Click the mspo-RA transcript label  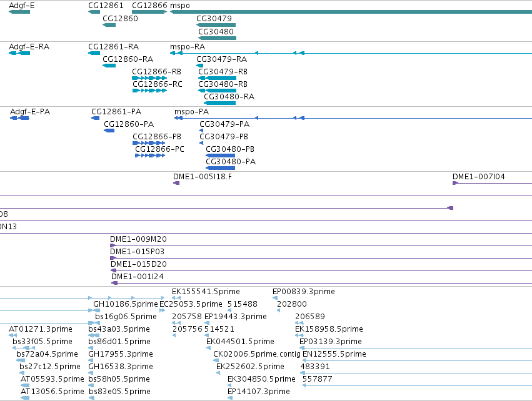[x=188, y=46]
